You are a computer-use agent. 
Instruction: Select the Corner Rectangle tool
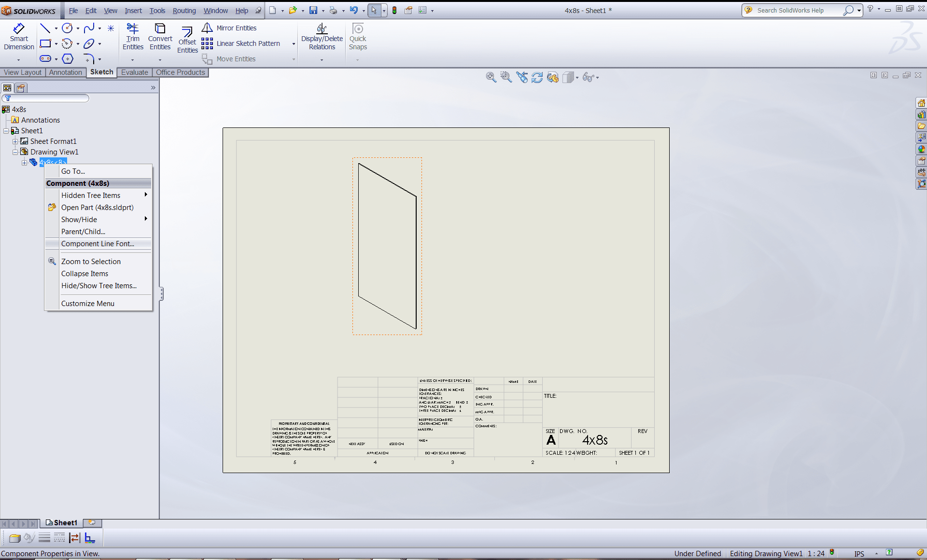(45, 43)
